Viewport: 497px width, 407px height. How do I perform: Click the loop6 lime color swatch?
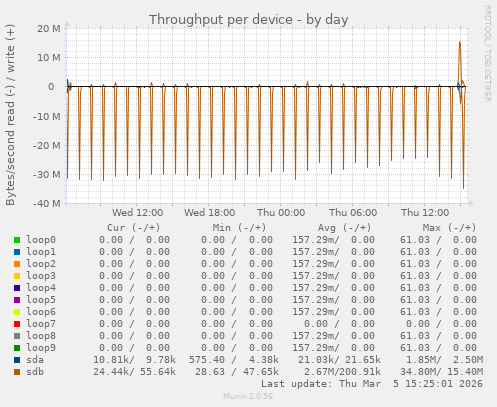(17, 312)
